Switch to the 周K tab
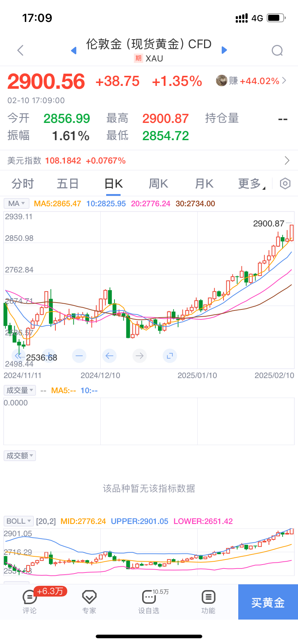The width and height of the screenshot is (298, 644). [x=158, y=184]
